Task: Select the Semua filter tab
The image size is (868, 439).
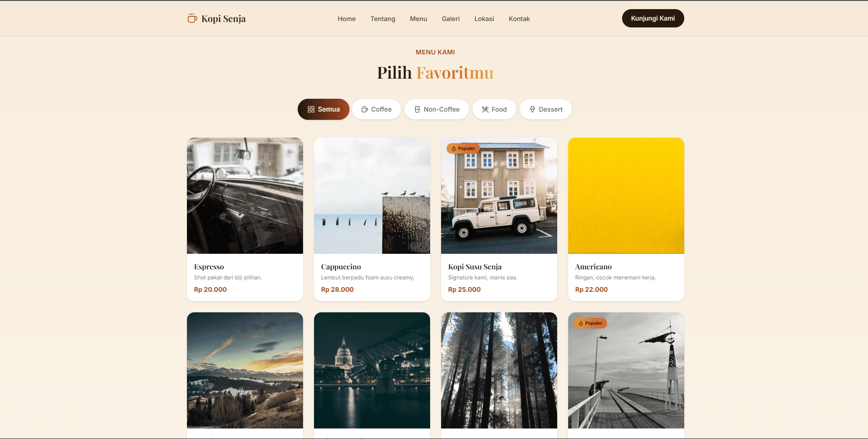Action: (x=323, y=109)
